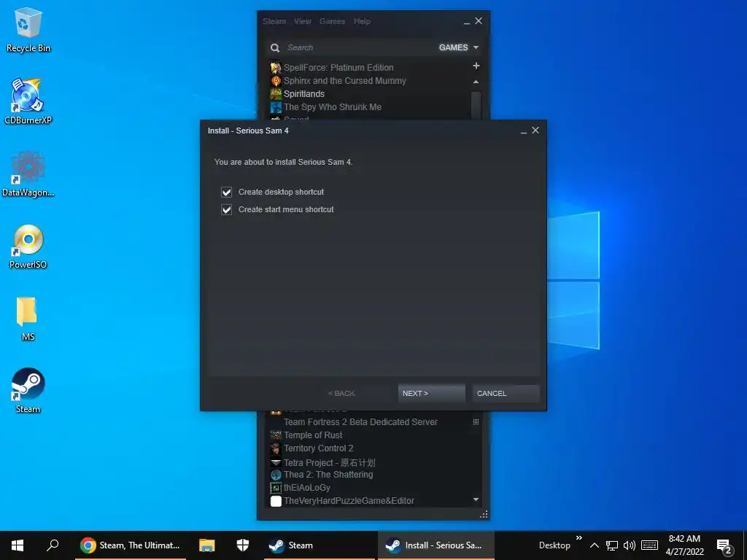Select TheVeryHardPuzzleGame&Editor entry
The width and height of the screenshot is (747, 560).
pyautogui.click(x=349, y=501)
